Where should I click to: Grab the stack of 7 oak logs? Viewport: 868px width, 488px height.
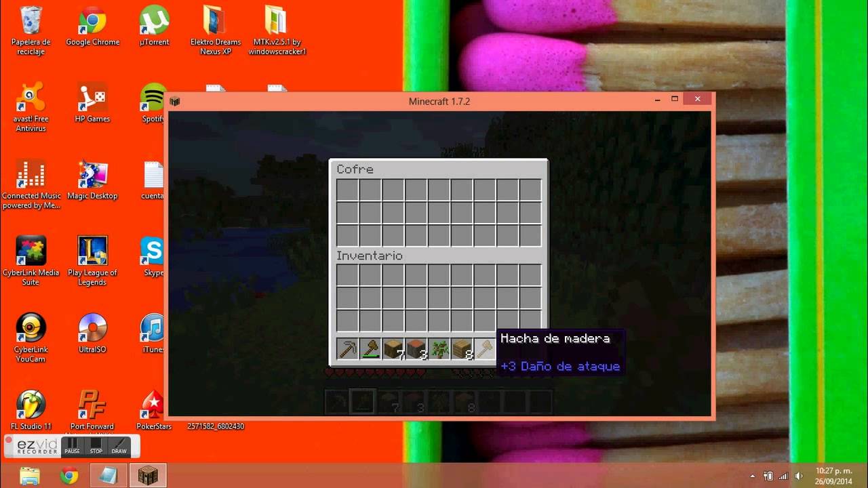pyautogui.click(x=393, y=350)
